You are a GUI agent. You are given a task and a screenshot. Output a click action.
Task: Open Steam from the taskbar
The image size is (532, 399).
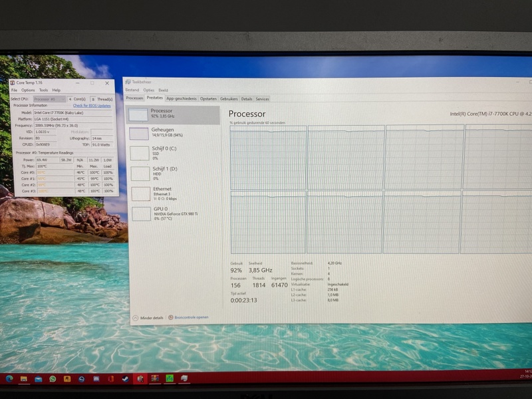pyautogui.click(x=125, y=378)
